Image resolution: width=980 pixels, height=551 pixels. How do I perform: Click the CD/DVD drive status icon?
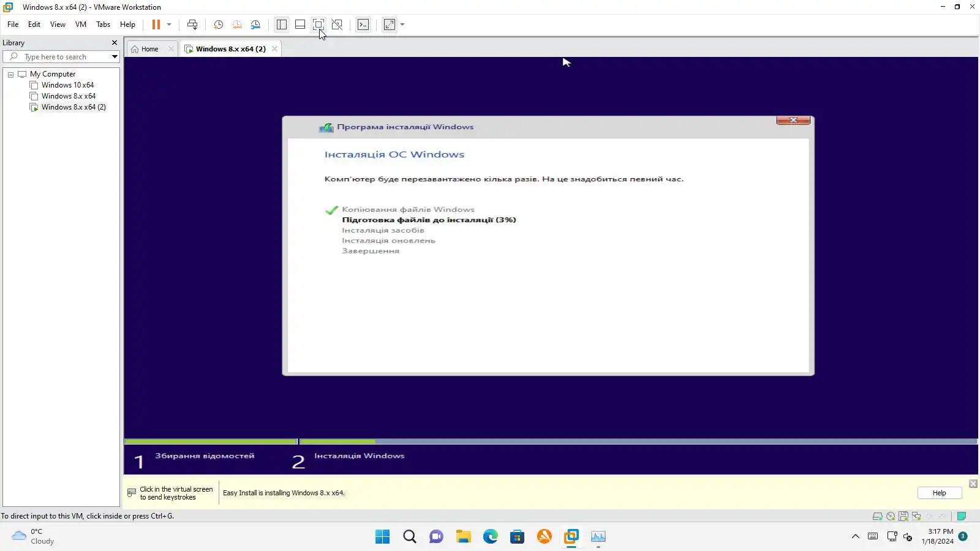point(891,516)
